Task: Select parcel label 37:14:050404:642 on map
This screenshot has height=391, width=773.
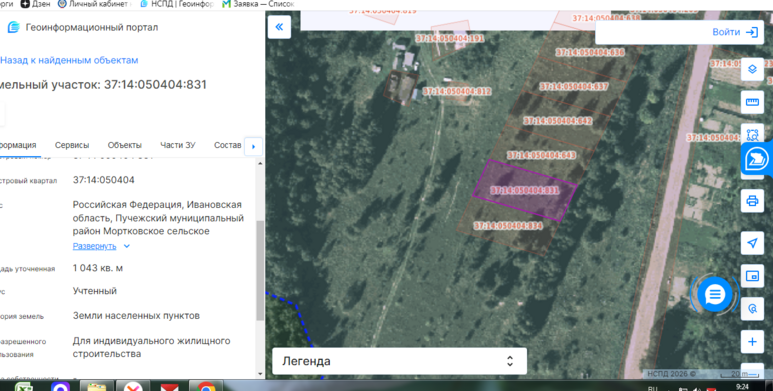Action: pyautogui.click(x=558, y=121)
